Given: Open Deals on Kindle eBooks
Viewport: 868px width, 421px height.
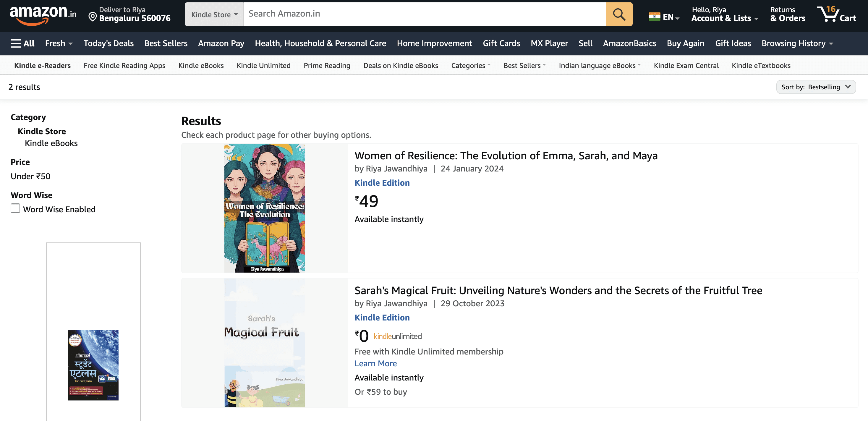Looking at the screenshot, I should [x=401, y=65].
